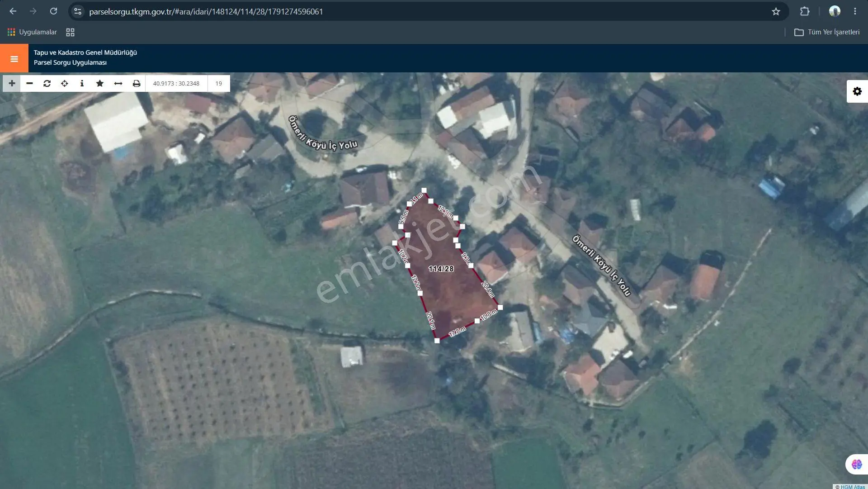Image resolution: width=868 pixels, height=489 pixels.
Task: View site information in address bar
Action: click(x=78, y=11)
